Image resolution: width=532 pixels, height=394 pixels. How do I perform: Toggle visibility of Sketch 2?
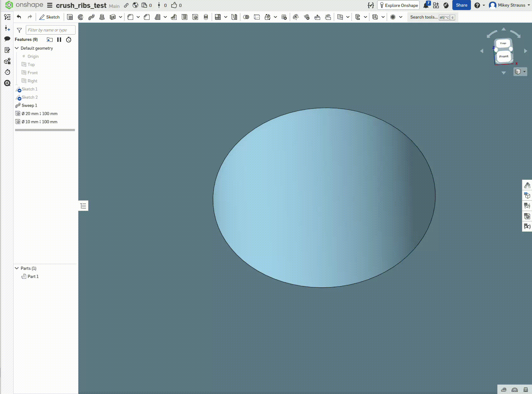click(18, 97)
